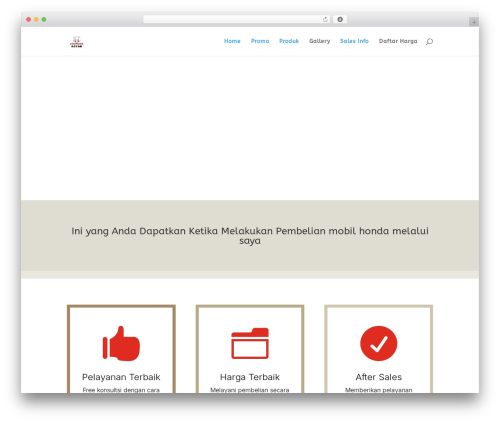Close the browser window with red button
The width and height of the screenshot is (500, 423).
click(29, 20)
